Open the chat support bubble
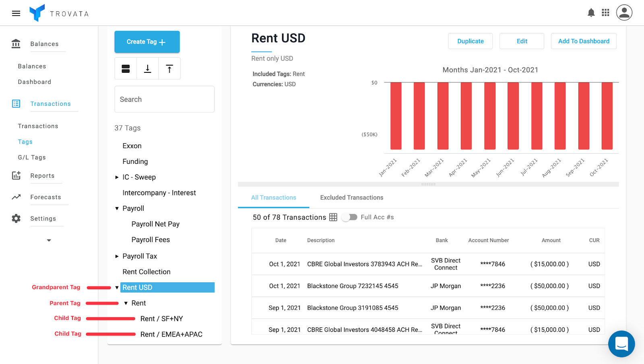This screenshot has height=364, width=644. point(621,344)
